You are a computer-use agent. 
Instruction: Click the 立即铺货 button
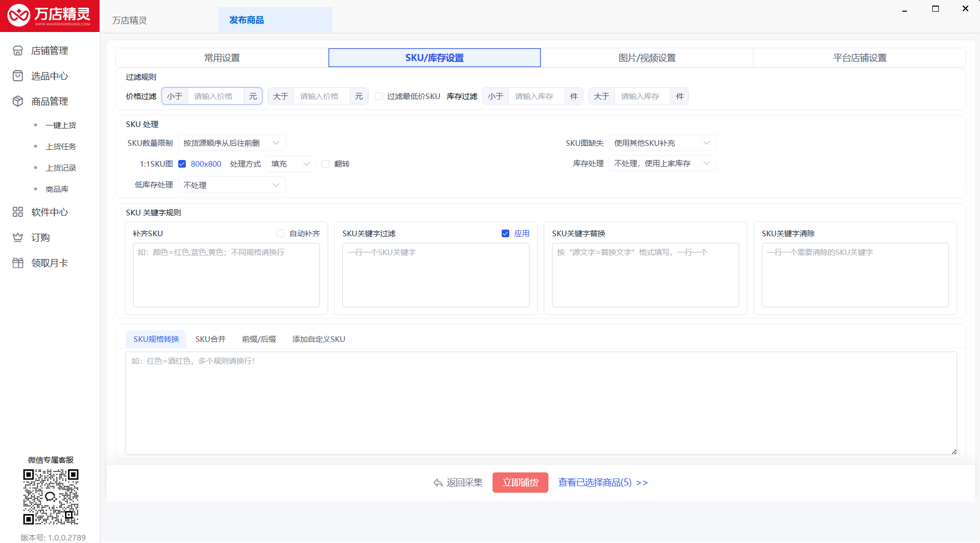520,483
